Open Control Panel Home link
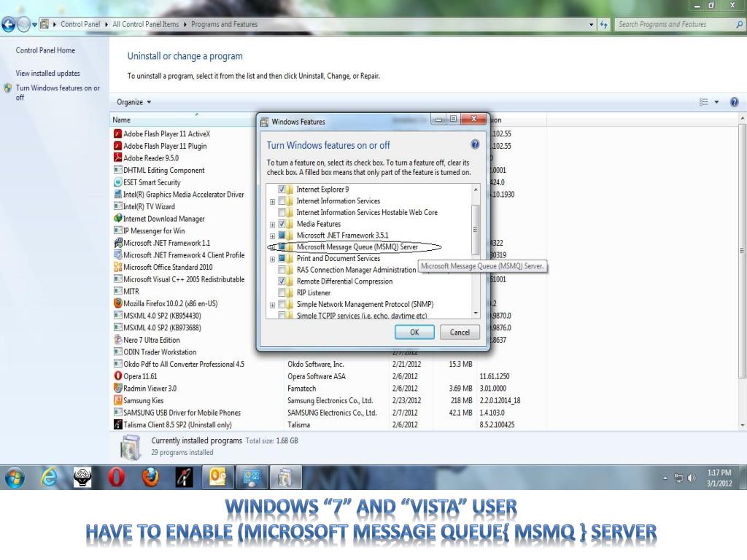This screenshot has width=747, height=560. (45, 50)
